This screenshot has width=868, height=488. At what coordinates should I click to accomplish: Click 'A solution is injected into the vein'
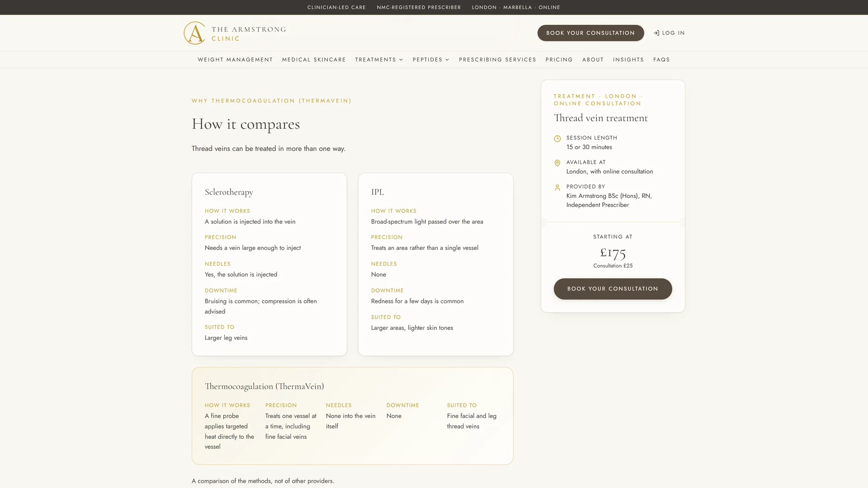coord(250,222)
